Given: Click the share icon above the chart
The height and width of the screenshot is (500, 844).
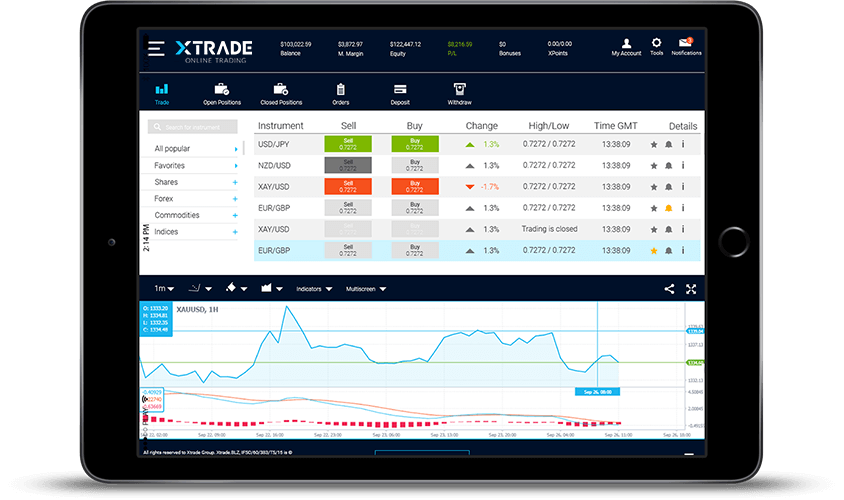Looking at the screenshot, I should coord(669,289).
